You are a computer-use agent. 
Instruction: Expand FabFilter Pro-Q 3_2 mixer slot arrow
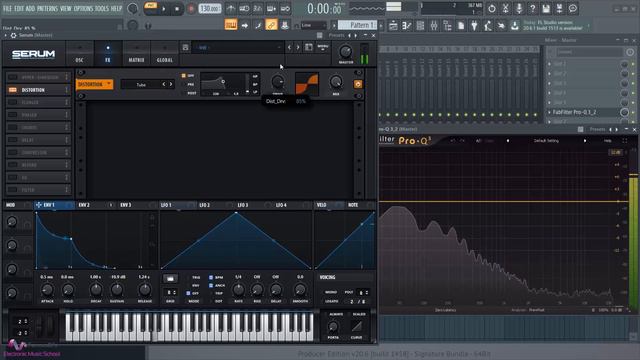549,112
